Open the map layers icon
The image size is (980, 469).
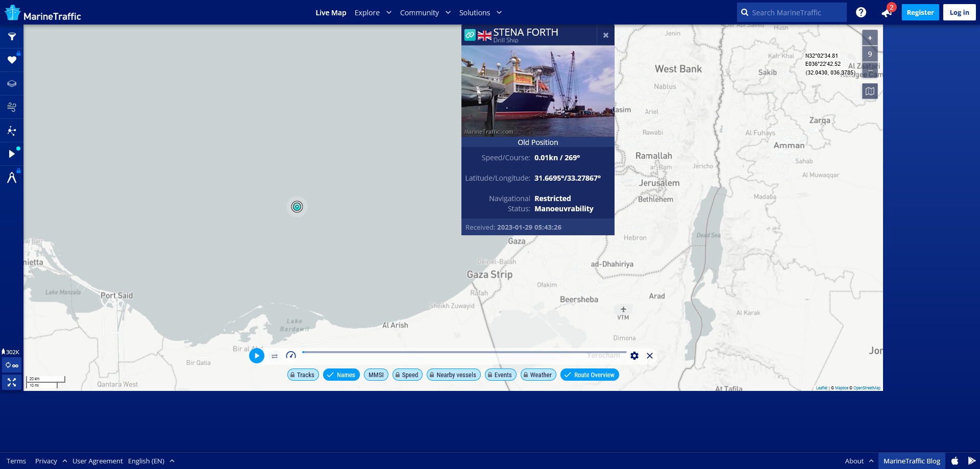point(12,84)
